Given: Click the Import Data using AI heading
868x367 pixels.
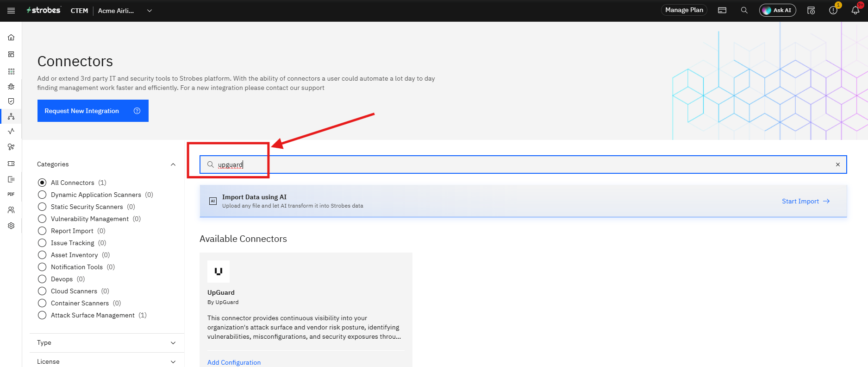Looking at the screenshot, I should coord(254,197).
